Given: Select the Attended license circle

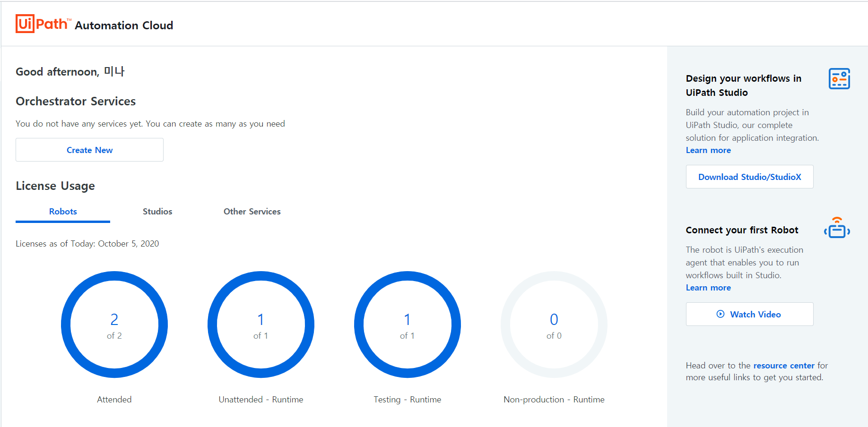Looking at the screenshot, I should coord(114,324).
